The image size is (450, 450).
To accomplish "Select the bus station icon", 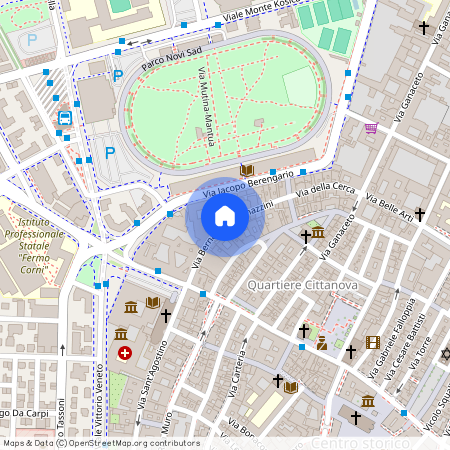I will point(65,118).
